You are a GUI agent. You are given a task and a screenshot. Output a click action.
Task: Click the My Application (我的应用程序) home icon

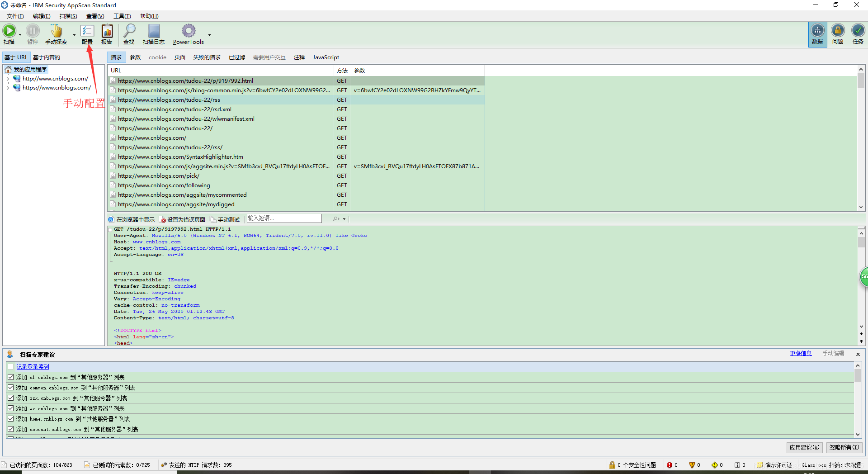point(8,69)
